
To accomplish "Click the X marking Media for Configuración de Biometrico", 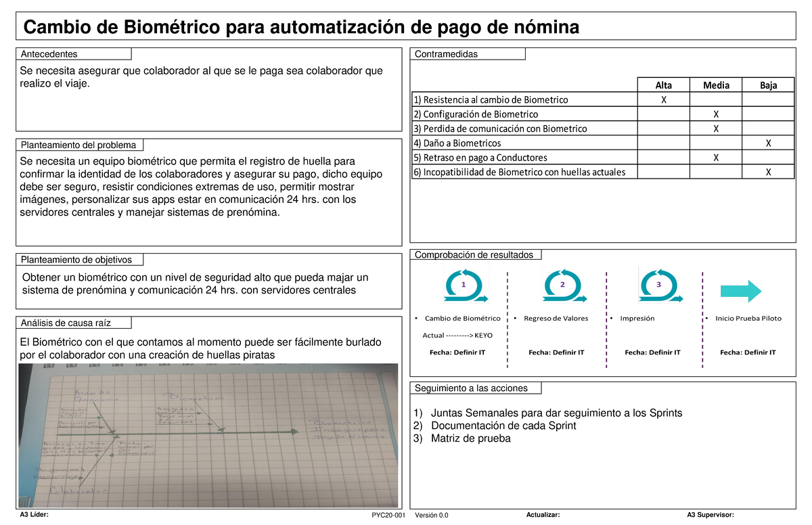I will (716, 114).
